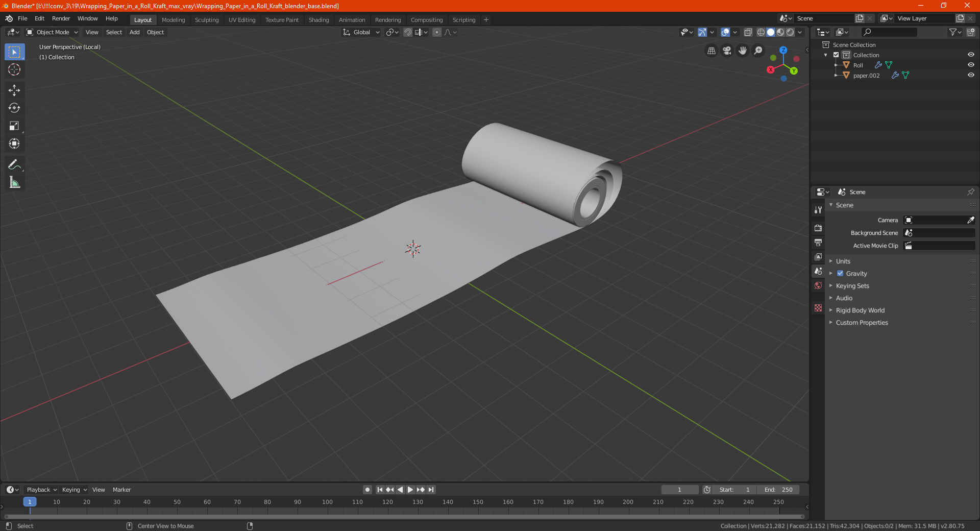Open the View Layer properties tab
The width and height of the screenshot is (980, 531).
click(x=818, y=256)
